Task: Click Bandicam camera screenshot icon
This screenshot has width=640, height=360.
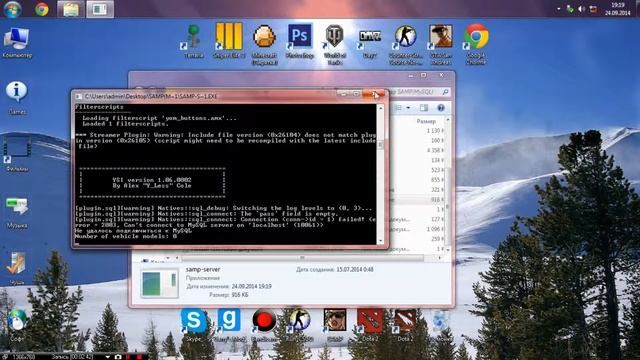Action: (x=118, y=357)
